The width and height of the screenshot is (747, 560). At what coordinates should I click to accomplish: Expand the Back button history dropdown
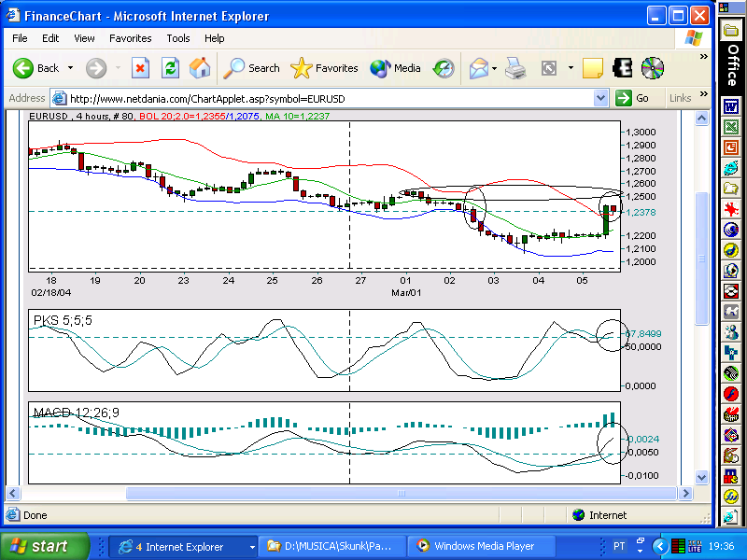pos(71,68)
